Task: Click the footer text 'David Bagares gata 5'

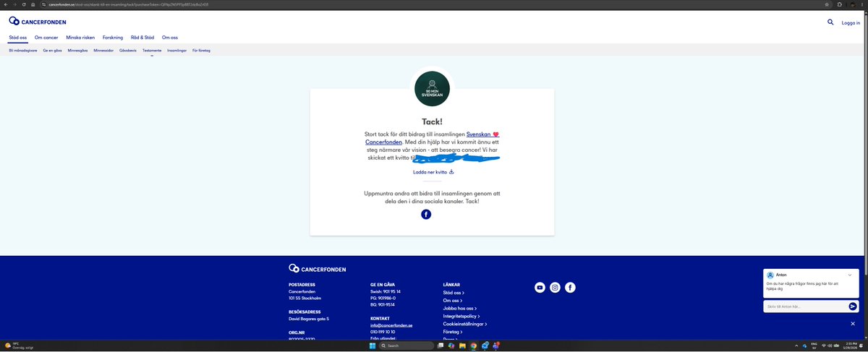Action: 309,318
